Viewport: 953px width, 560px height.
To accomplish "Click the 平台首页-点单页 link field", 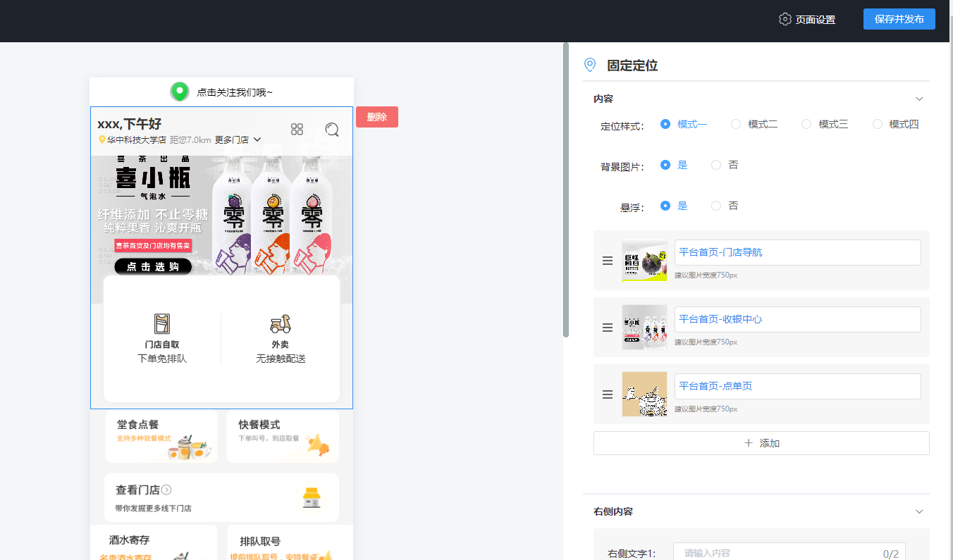I will click(x=798, y=386).
